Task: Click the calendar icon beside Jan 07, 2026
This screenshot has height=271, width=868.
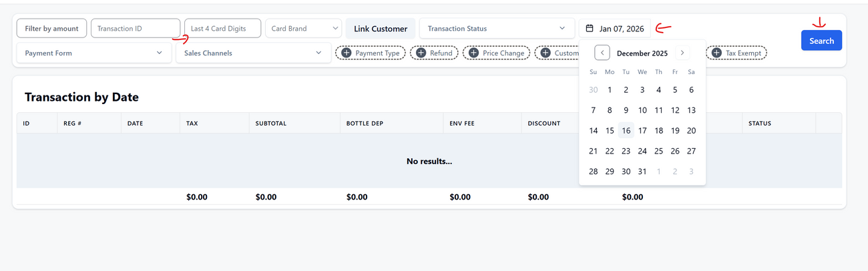Action: [590, 29]
